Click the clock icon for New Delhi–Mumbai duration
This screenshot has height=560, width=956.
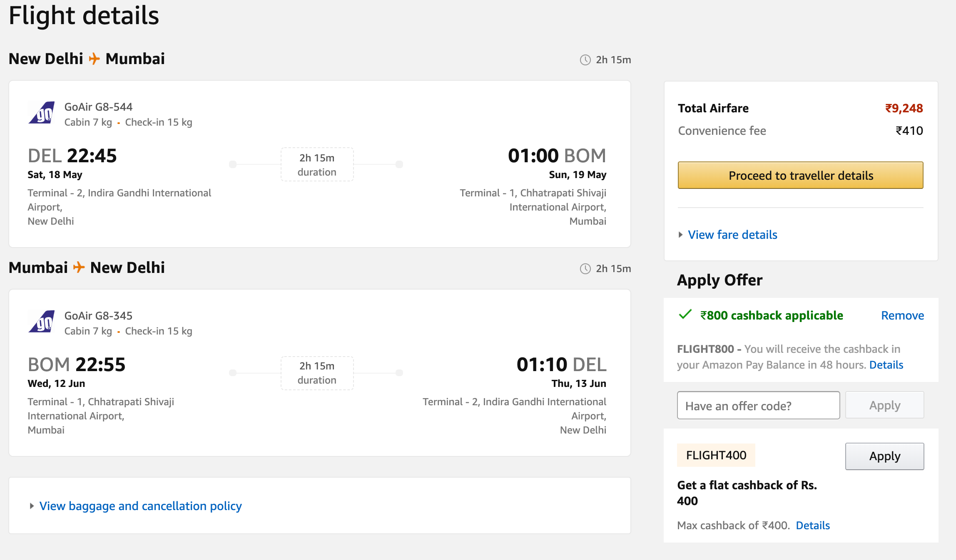[585, 60]
